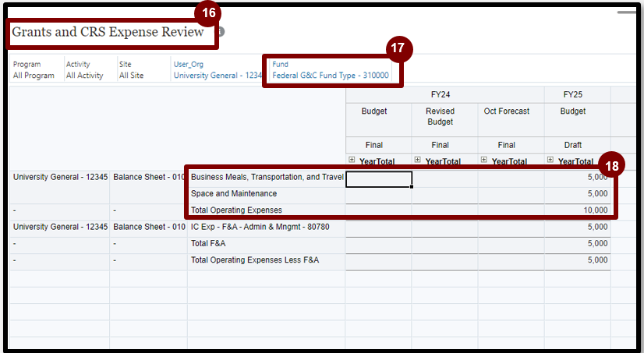This screenshot has height=353, width=644.
Task: Expand YearTotal under Revised Budget column
Action: (x=417, y=160)
